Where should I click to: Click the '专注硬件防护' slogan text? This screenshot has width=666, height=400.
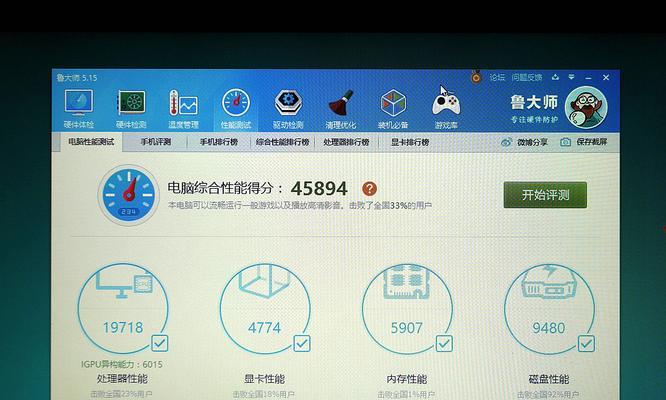(x=534, y=120)
